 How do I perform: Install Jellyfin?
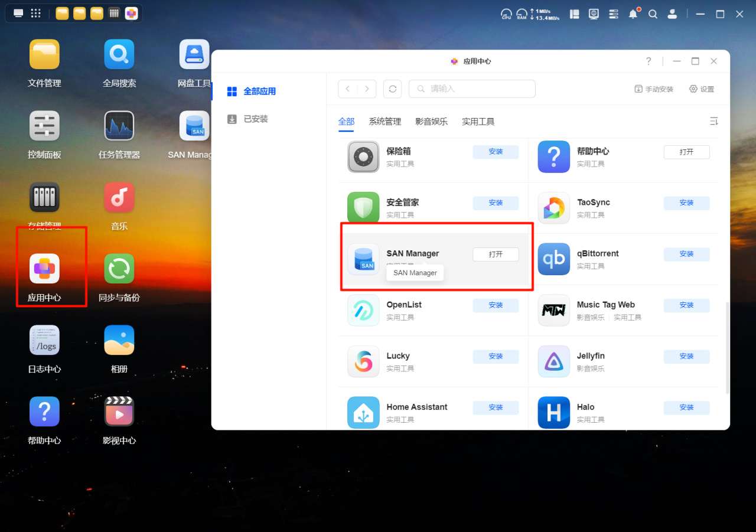pos(686,357)
